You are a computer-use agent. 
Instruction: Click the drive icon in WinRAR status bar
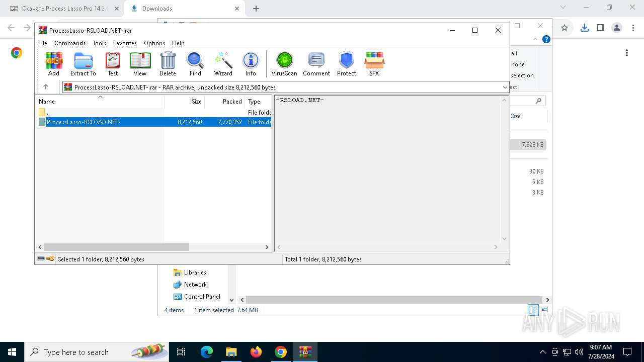tap(41, 259)
